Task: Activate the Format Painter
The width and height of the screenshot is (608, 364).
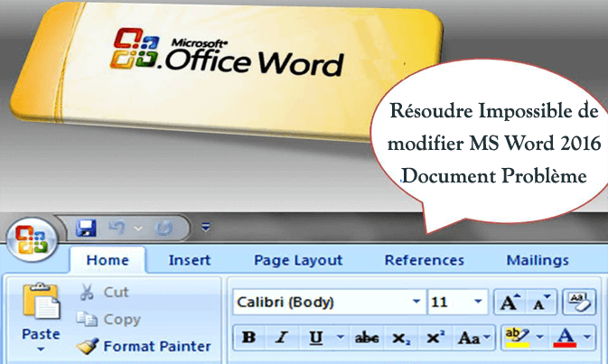Action: pos(144,346)
